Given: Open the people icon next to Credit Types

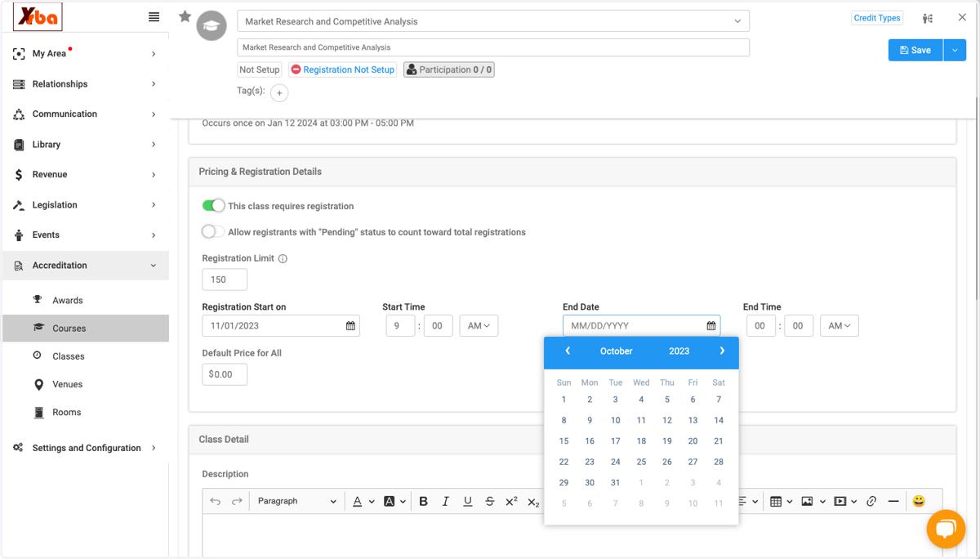Looking at the screenshot, I should [928, 18].
